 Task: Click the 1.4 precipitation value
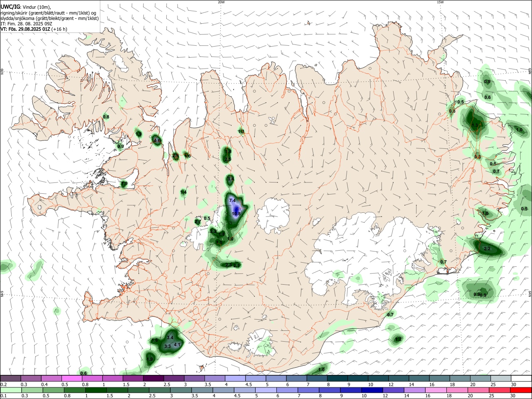[183, 192]
